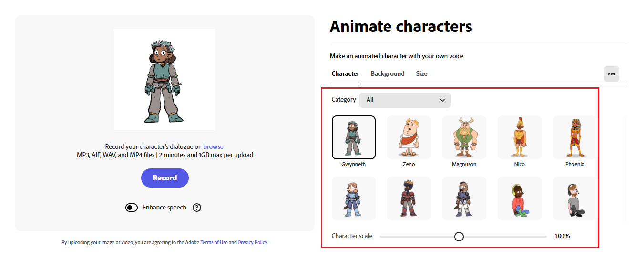This screenshot has width=644, height=261.
Task: Select the Gwynneth character thumbnail
Action: [353, 137]
